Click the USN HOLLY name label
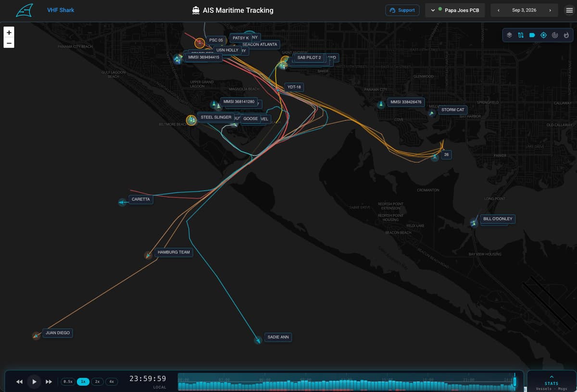This screenshot has height=392, width=577. coord(227,50)
